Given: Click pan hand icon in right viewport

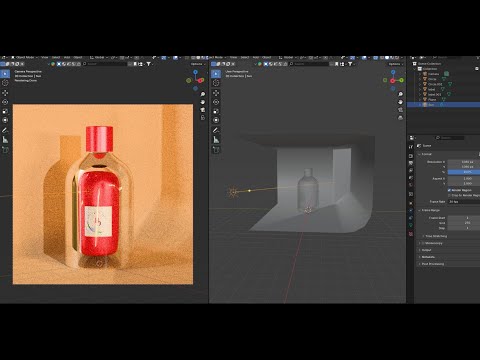Looking at the screenshot, I should click(400, 102).
